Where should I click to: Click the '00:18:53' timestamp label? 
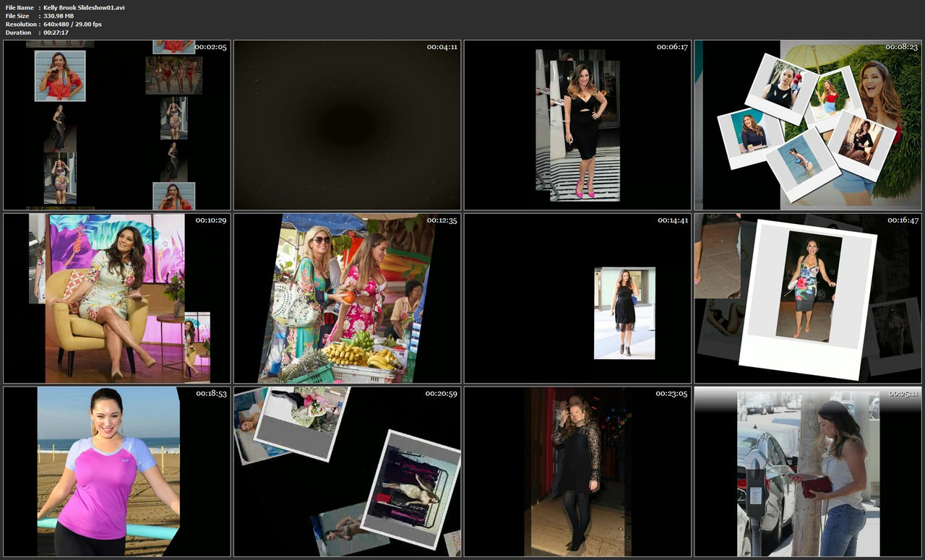coord(211,394)
